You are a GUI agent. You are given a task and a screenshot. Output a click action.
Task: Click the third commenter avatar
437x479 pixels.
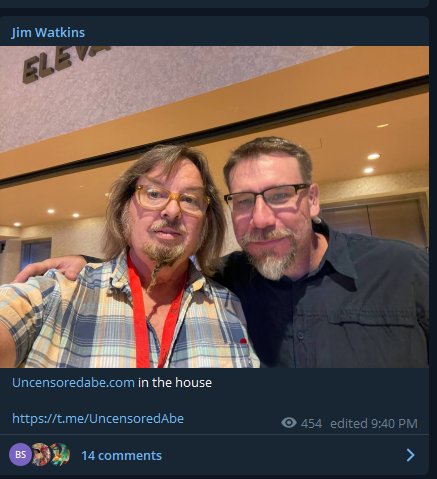60,454
